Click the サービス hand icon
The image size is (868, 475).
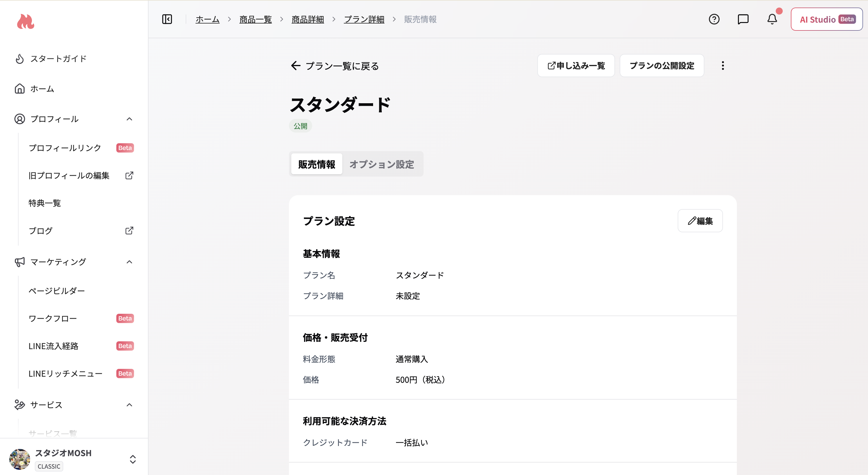click(19, 405)
